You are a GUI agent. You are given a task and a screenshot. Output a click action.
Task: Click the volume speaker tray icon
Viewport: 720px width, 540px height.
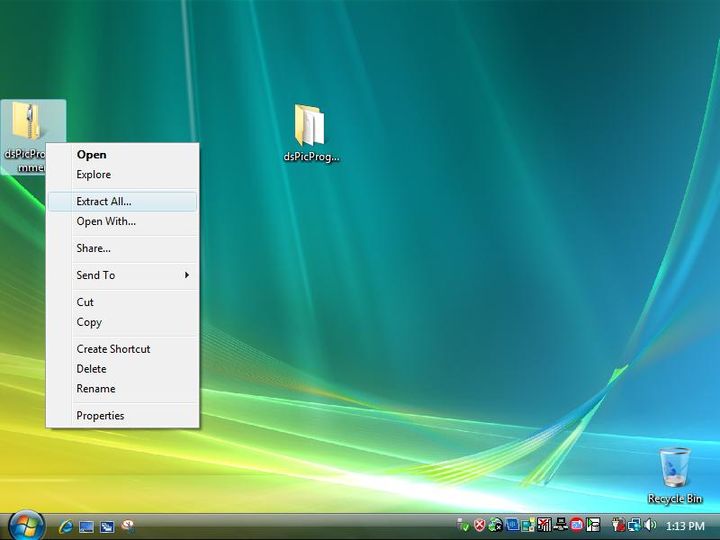650,524
